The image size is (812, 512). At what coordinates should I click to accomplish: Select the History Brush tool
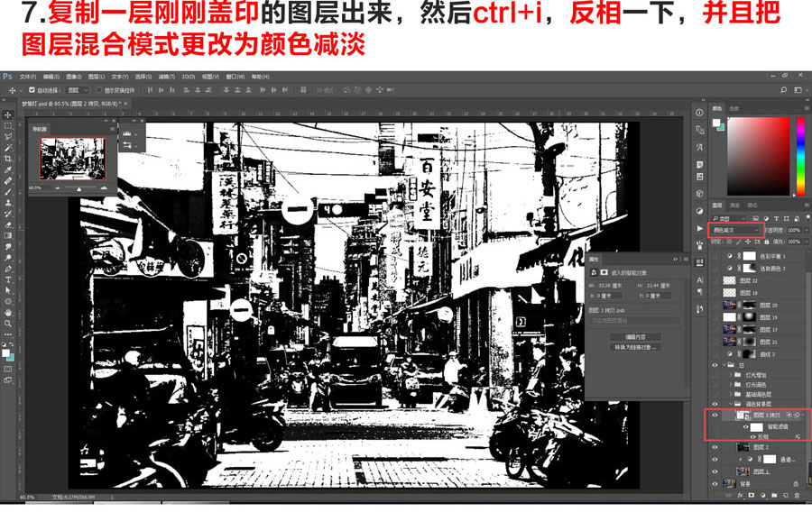click(8, 213)
